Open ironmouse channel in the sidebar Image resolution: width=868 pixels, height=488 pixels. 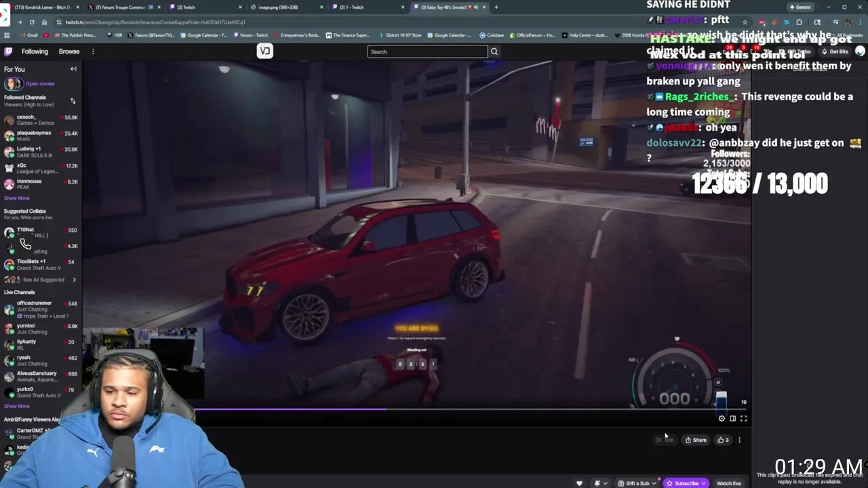click(x=41, y=184)
